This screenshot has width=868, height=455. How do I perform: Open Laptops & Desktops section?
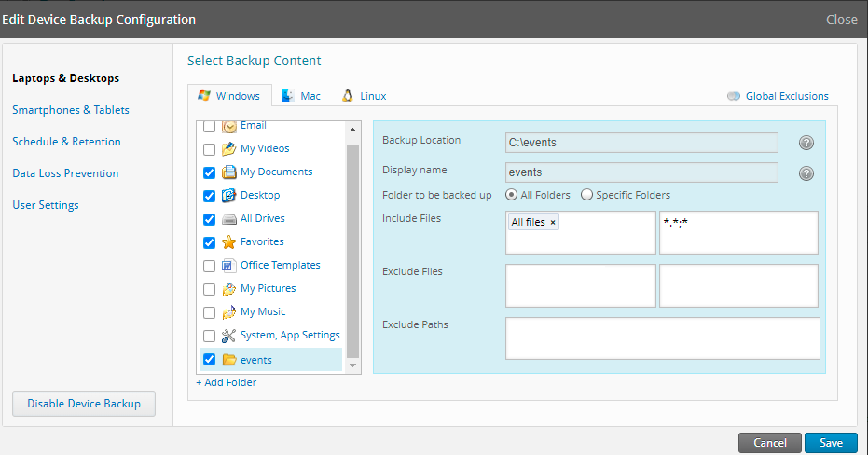pyautogui.click(x=66, y=78)
